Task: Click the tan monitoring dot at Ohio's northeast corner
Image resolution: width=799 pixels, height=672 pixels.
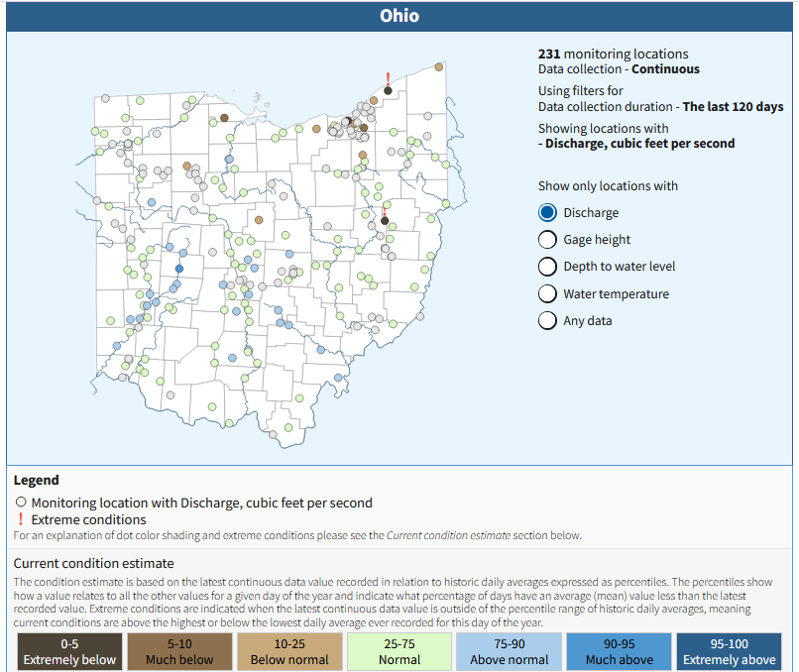Action: pos(439,66)
